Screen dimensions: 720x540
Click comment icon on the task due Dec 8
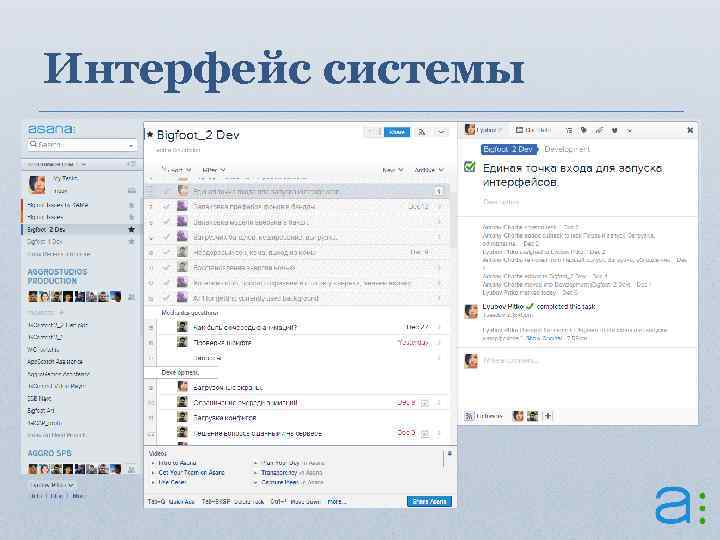425,403
